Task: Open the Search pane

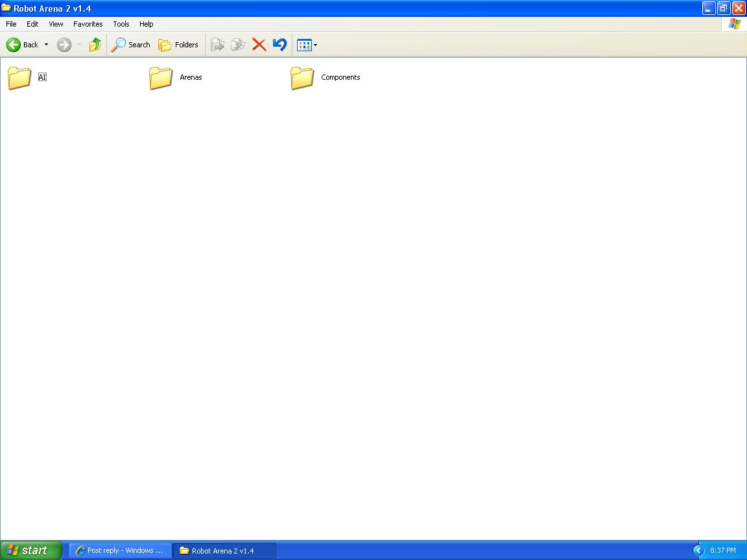Action: coord(130,45)
